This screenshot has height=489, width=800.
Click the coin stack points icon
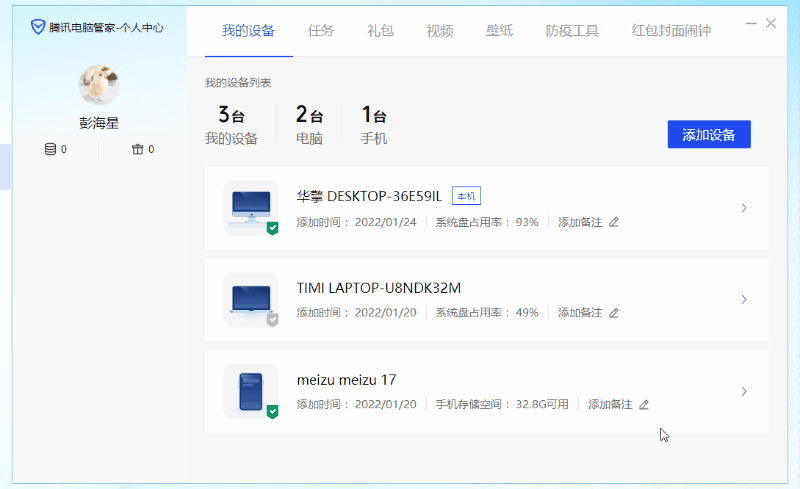coord(50,149)
